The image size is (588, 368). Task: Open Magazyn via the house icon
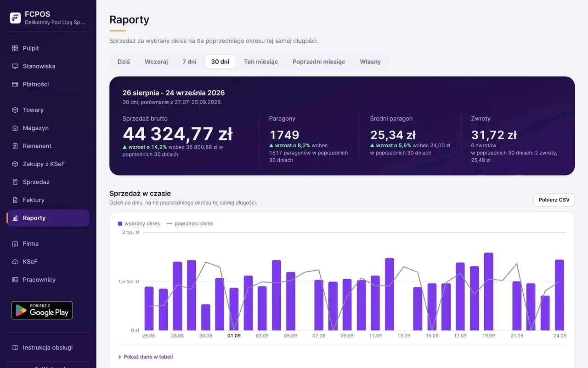15,128
